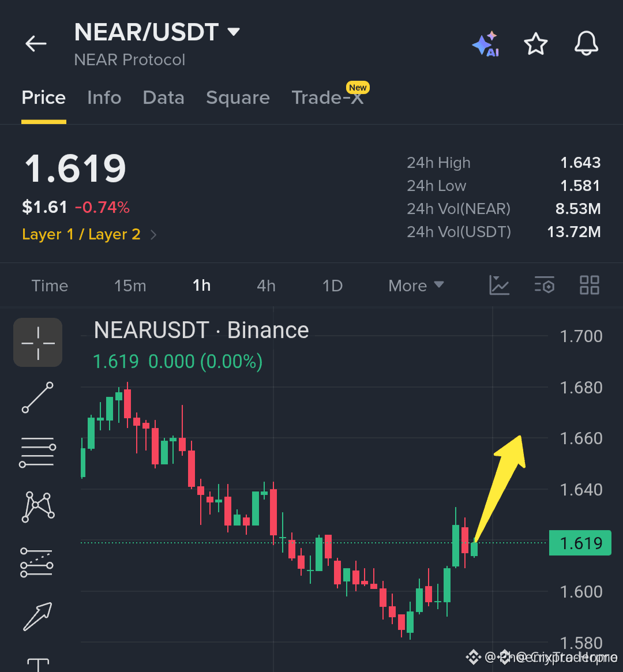Screen dimensions: 623x672
Task: Open chart settings icon
Action: click(x=545, y=286)
